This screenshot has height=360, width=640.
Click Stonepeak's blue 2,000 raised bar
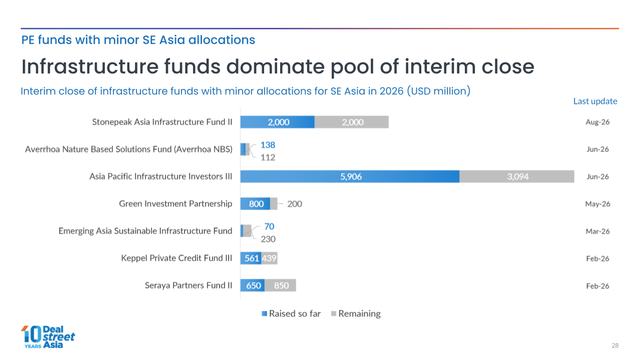278,122
